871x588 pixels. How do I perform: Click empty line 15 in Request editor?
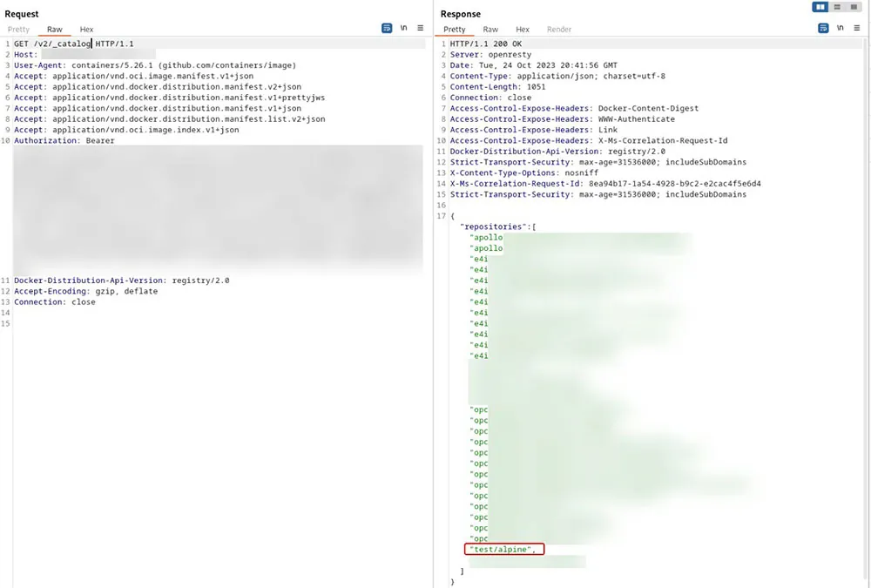(x=217, y=323)
